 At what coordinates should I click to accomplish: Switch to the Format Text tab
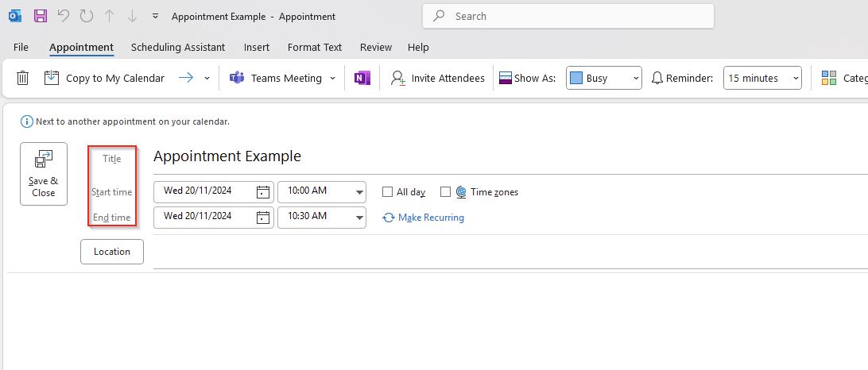315,48
